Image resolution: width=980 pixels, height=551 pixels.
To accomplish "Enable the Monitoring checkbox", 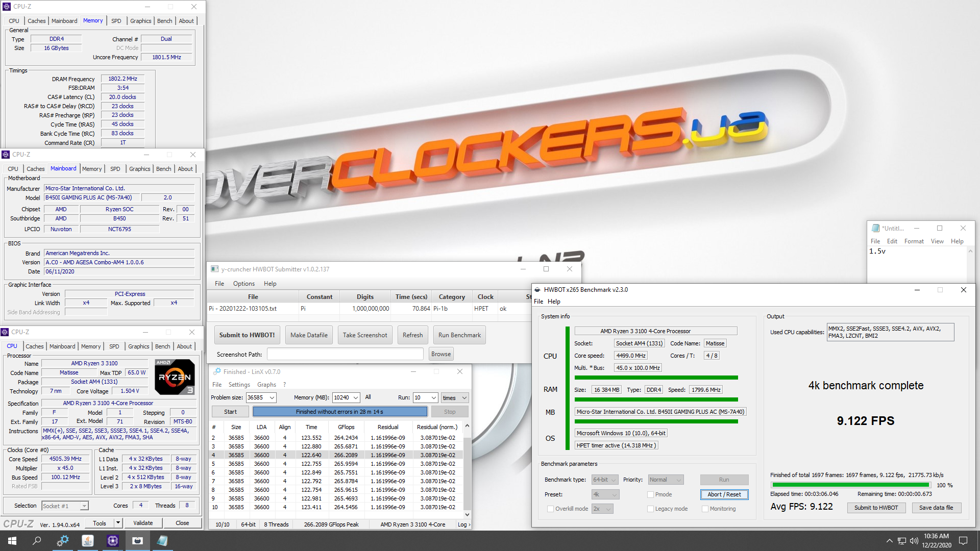I will [705, 509].
